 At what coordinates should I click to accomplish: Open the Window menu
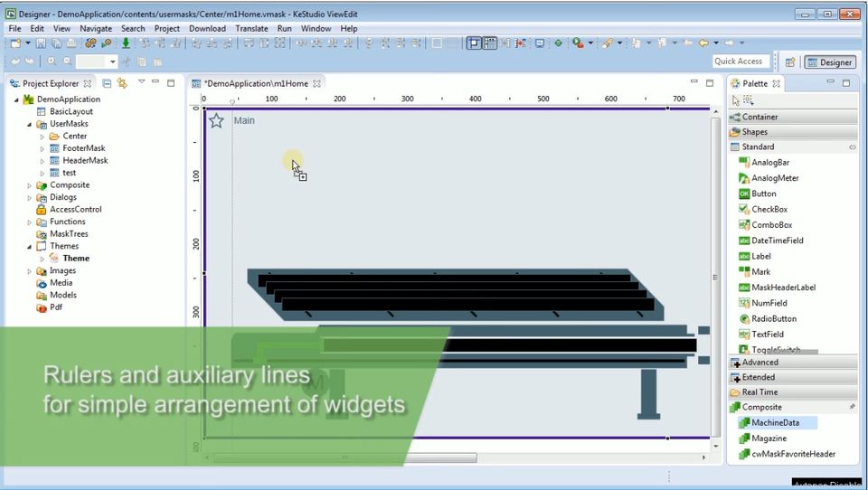[316, 28]
